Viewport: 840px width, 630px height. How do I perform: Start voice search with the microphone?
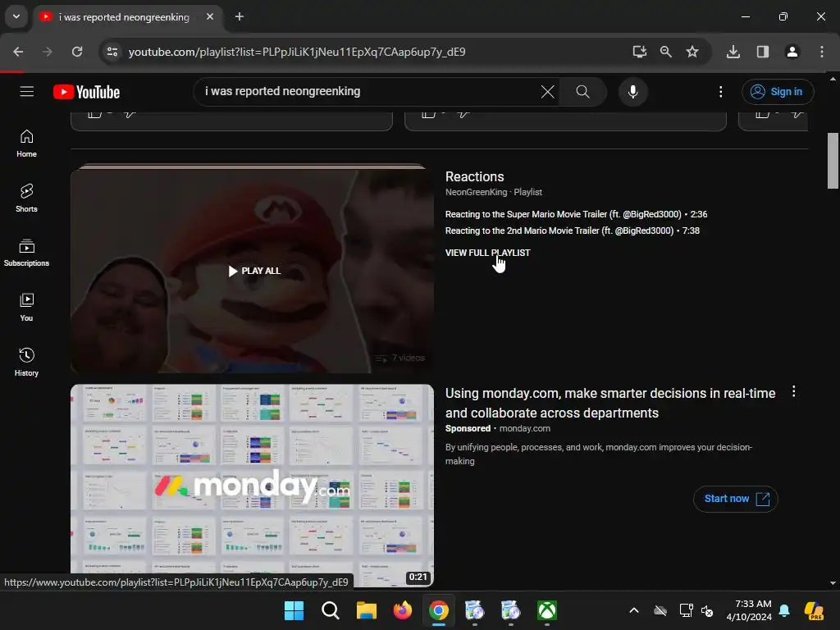pyautogui.click(x=632, y=92)
